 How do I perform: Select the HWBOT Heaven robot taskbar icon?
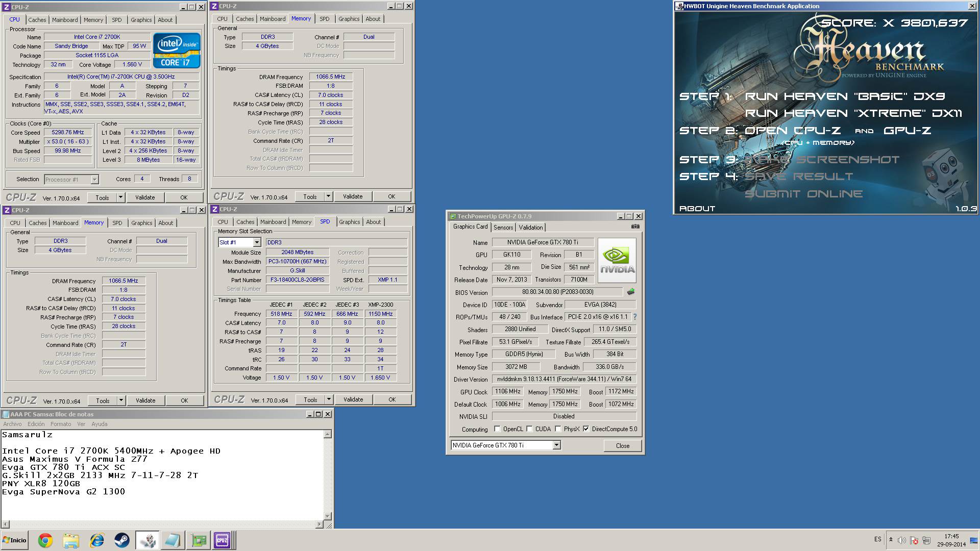point(147,540)
